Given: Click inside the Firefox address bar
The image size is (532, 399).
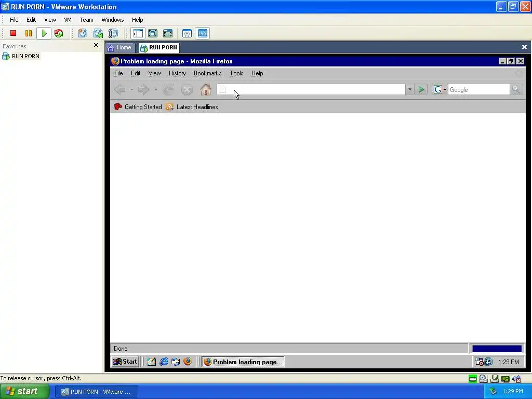Looking at the screenshot, I should click(311, 89).
